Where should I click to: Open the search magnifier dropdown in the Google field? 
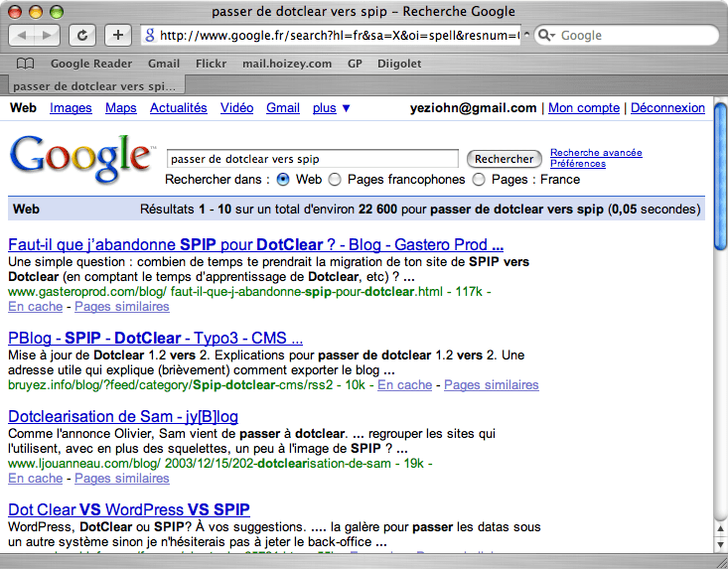[x=546, y=36]
